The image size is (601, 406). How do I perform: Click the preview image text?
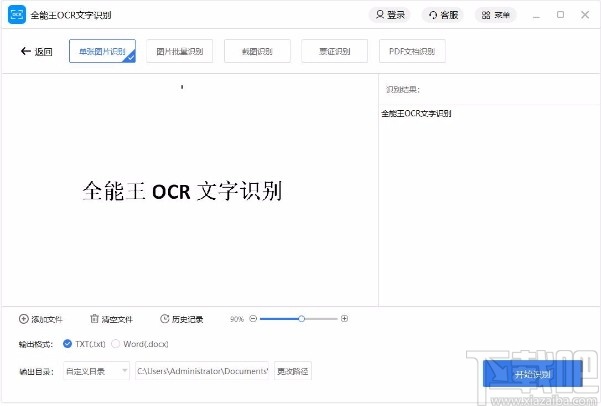click(x=182, y=191)
